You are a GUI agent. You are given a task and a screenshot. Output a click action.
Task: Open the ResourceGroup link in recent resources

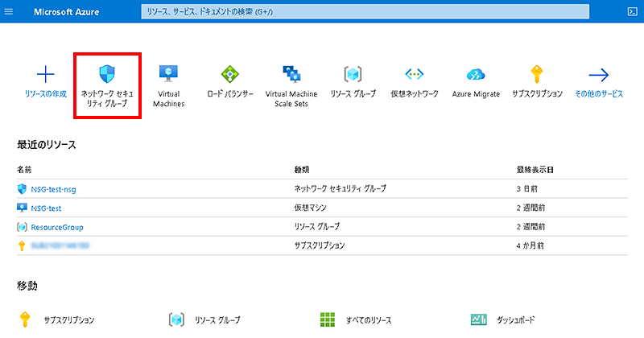(x=57, y=227)
